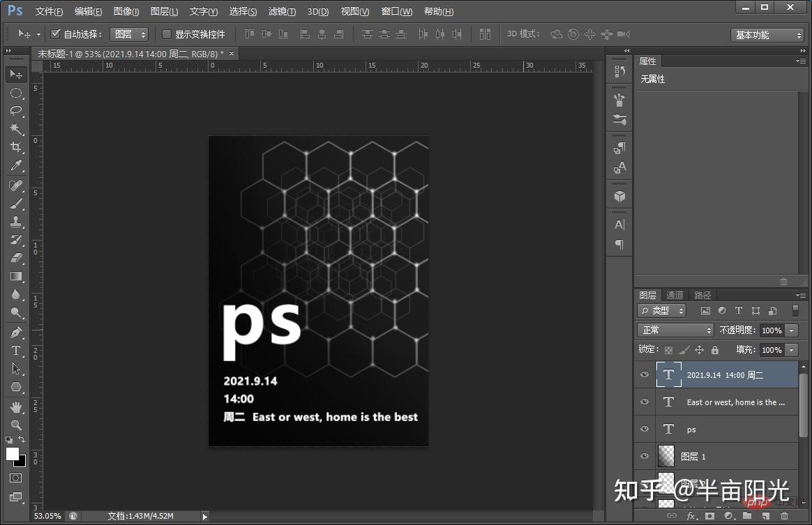Hide 图层 1 using its eye icon
The width and height of the screenshot is (812, 525).
[645, 456]
